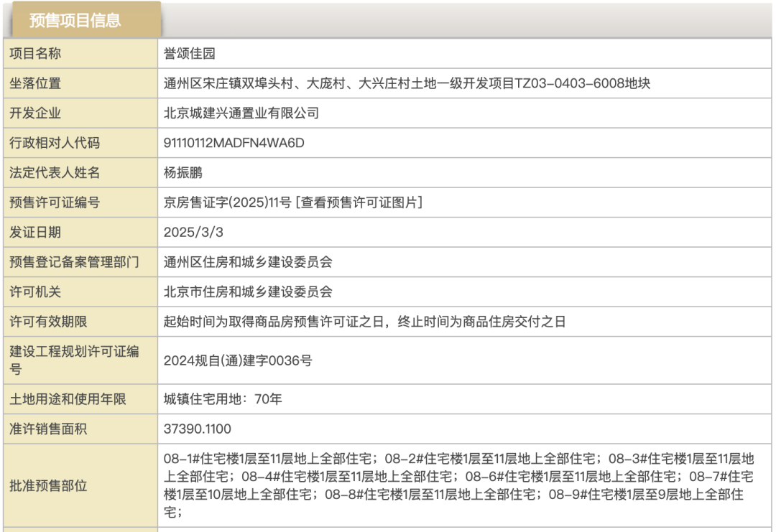Click the issue date 2025/3/3

(193, 232)
